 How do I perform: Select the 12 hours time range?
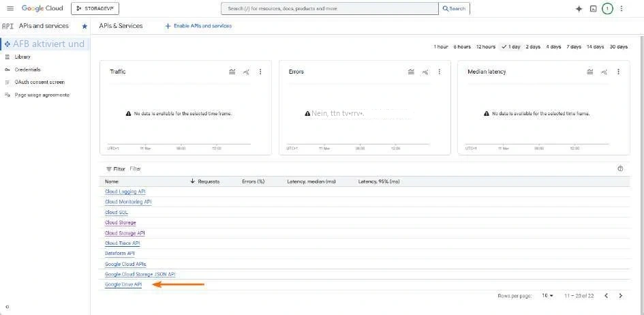[486, 47]
